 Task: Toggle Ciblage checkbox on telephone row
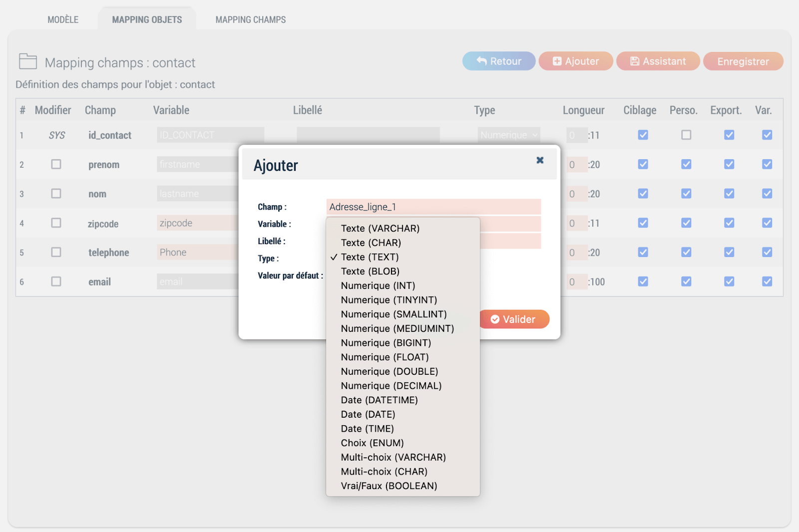pyautogui.click(x=643, y=252)
